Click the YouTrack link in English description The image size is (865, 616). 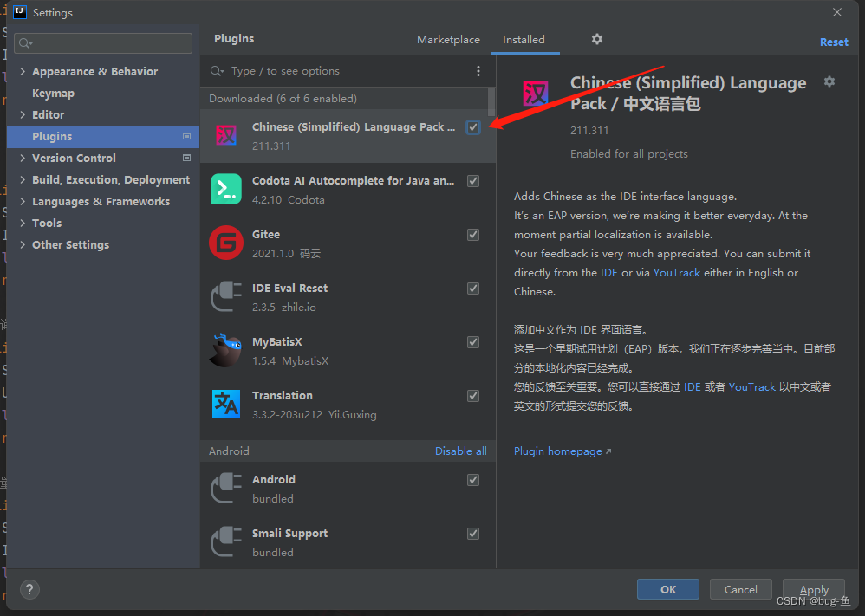(676, 272)
